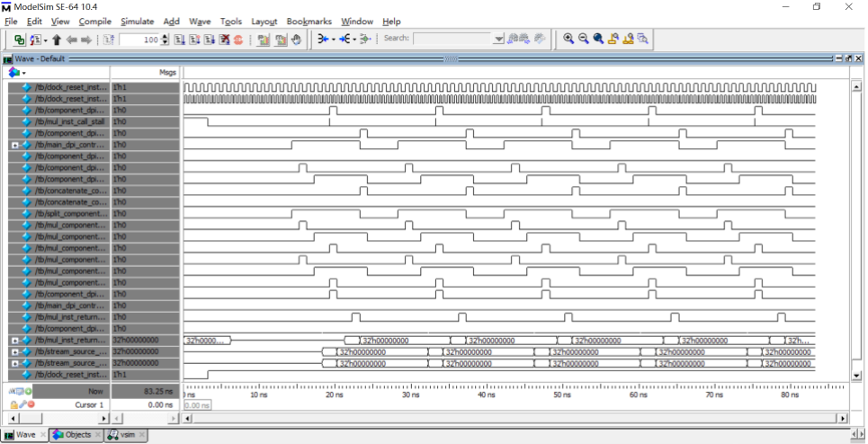Screen dimensions: 868x444
Task: Click the Continue Run icon
Action: tap(194, 40)
